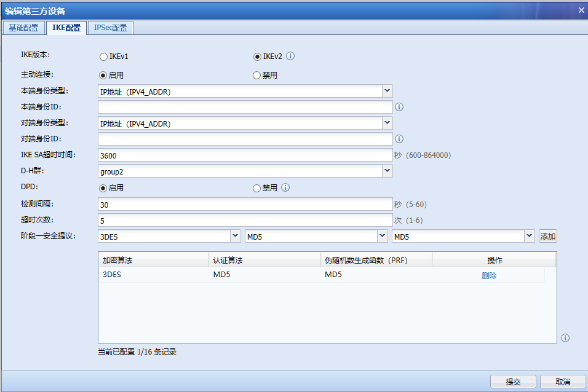
Task: Disable DPD with 禁用 radio
Action: click(256, 188)
